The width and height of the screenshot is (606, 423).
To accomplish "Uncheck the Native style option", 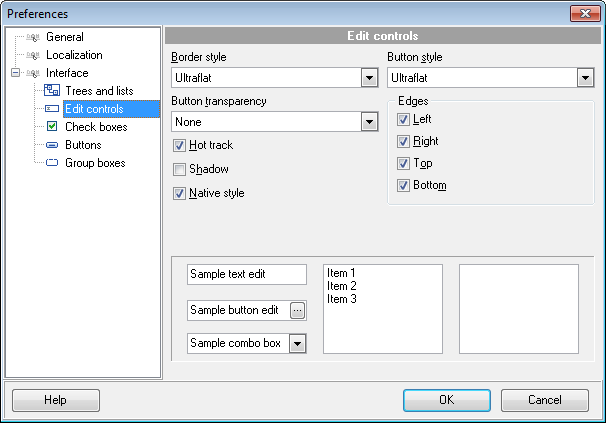I will point(180,194).
